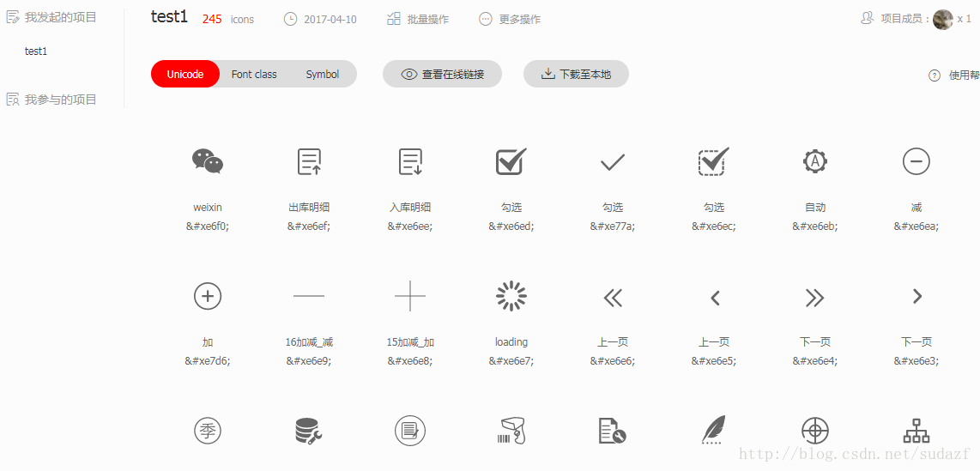Select the loading spinner icon
Screen dimensions: 980x471
coord(511,296)
